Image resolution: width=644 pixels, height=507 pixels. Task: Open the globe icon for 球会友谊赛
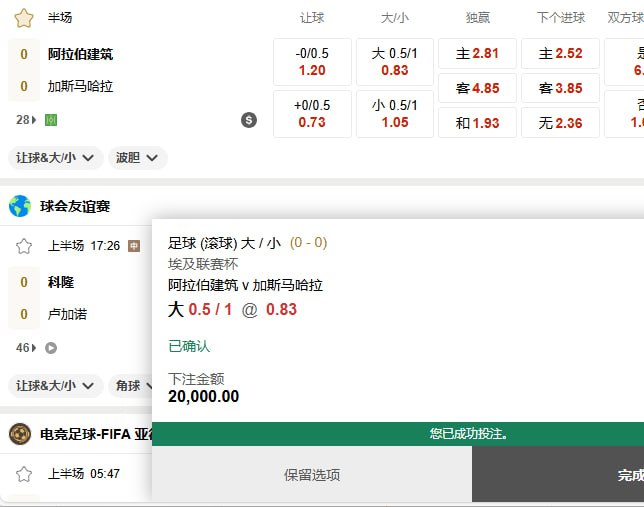click(20, 206)
